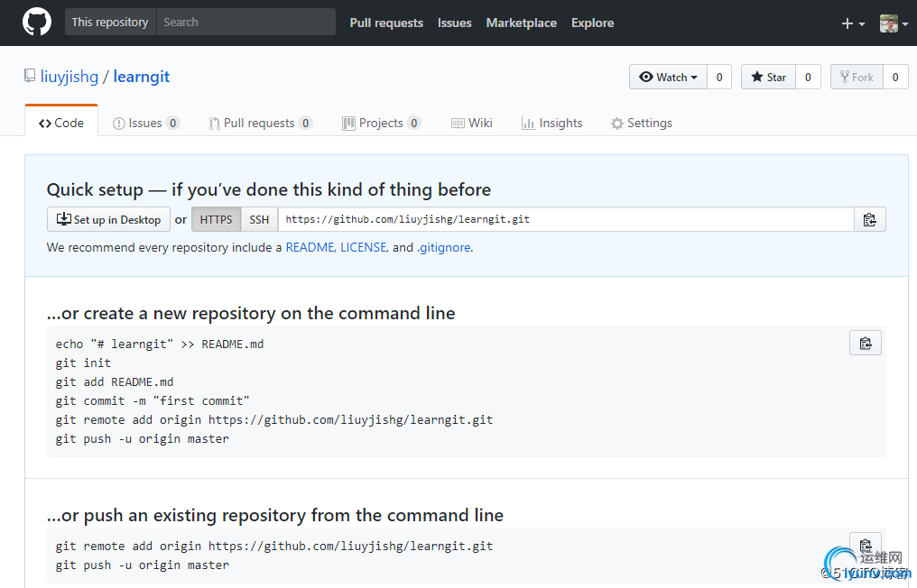Click the repository book icon
The width and height of the screenshot is (917, 588).
tap(29, 76)
